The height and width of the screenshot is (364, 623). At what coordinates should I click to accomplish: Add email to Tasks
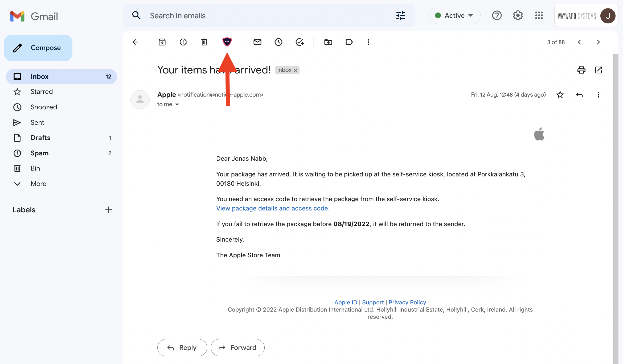[x=300, y=42]
